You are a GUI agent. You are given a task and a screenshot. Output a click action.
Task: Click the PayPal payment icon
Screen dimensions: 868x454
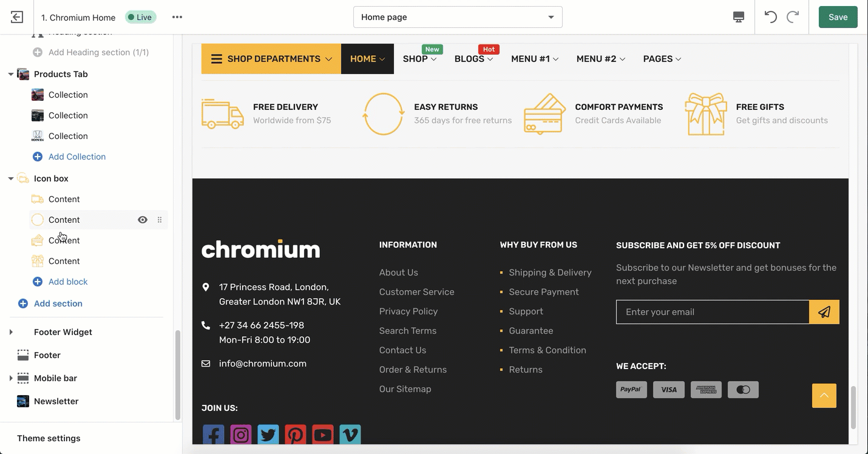[x=631, y=390]
